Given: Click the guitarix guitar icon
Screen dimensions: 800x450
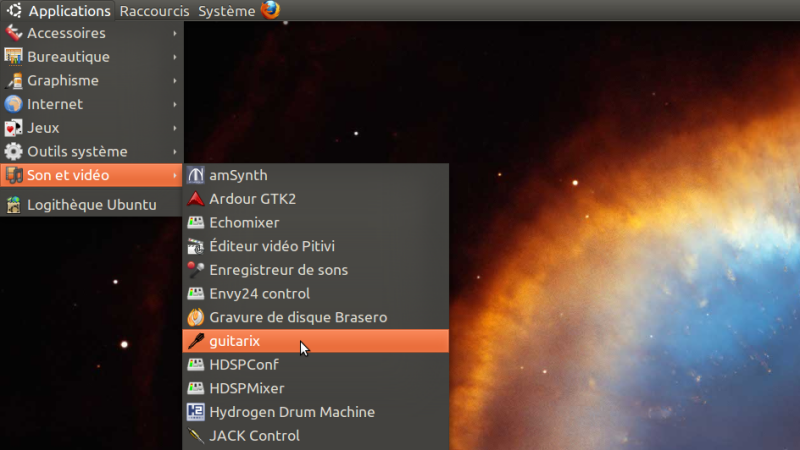Looking at the screenshot, I should tap(195, 341).
